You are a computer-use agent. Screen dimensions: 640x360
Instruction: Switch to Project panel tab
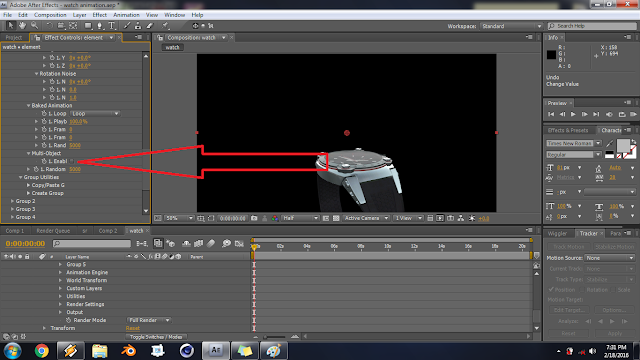(14, 38)
